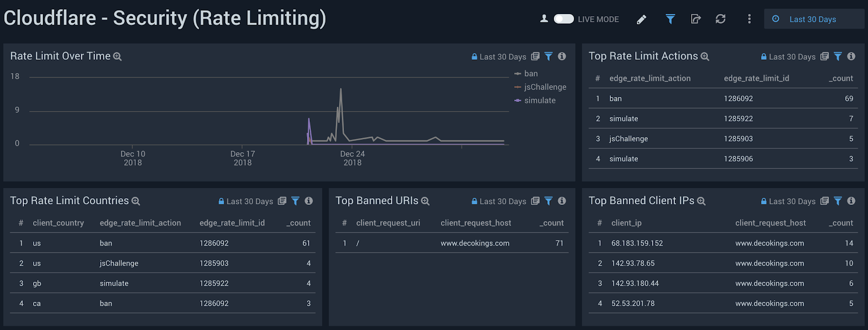Screen dimensions: 868x330
Task: Click the share dashboard icon
Action: click(x=695, y=20)
